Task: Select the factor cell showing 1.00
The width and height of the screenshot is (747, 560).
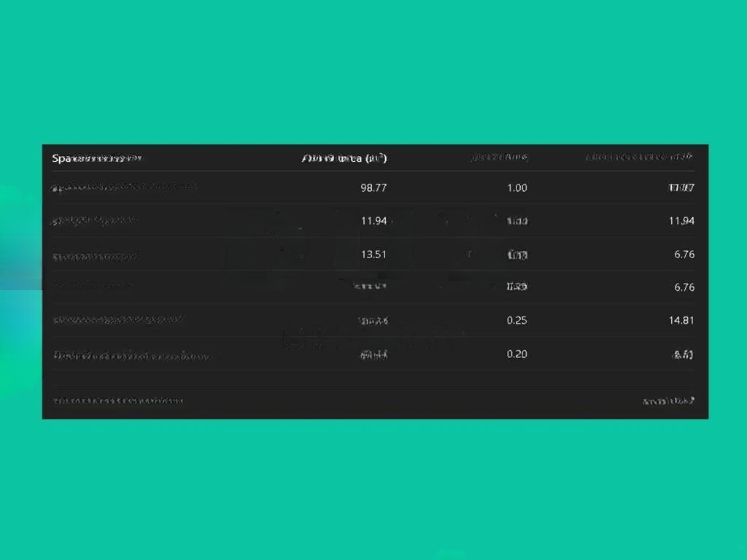Action: pos(517,187)
